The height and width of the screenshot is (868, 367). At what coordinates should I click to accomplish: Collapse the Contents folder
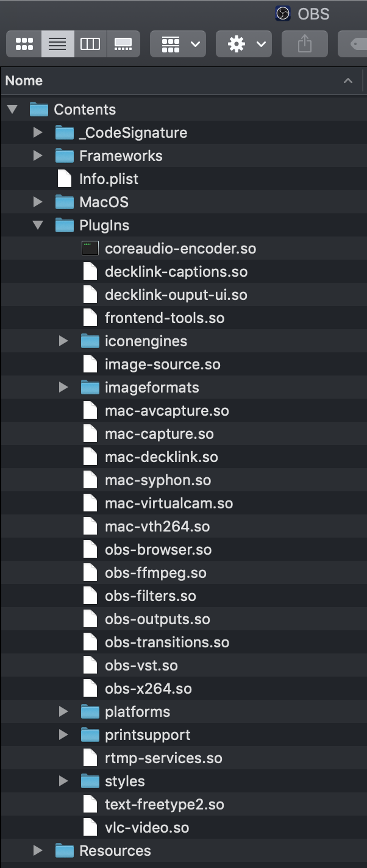coord(12,108)
